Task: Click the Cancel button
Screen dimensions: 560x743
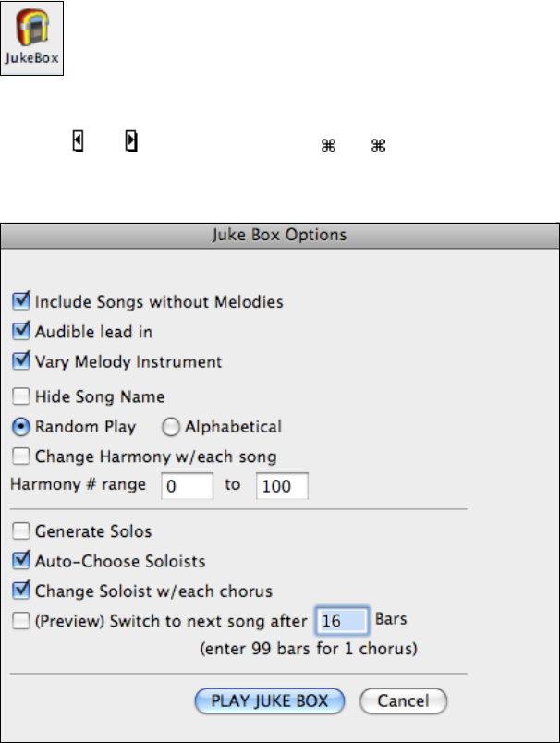Action: click(x=403, y=700)
